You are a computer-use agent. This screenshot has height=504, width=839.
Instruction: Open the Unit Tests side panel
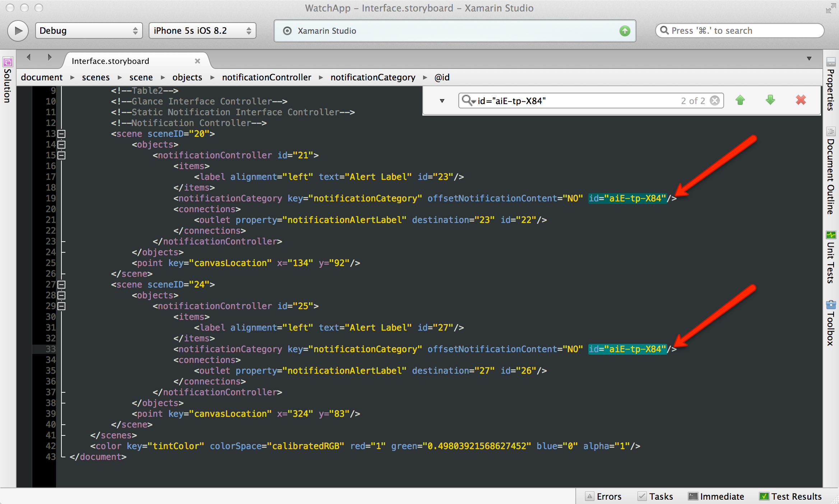tap(830, 257)
